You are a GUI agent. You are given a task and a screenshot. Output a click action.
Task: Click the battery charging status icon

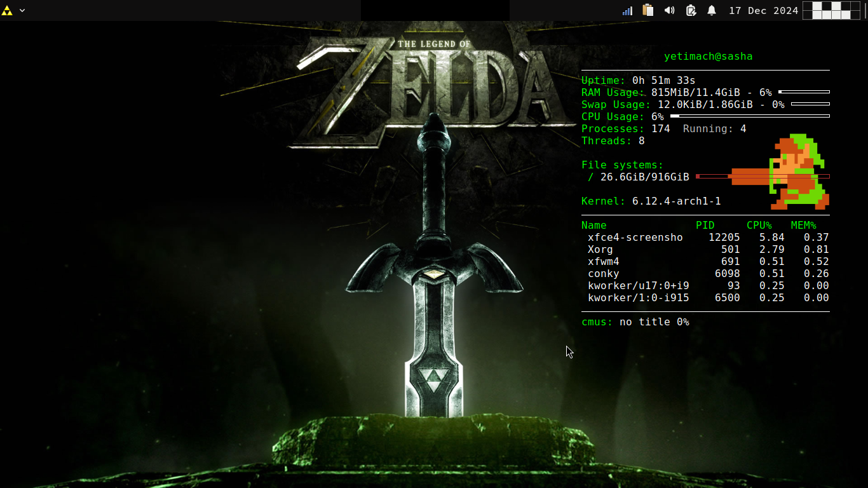click(x=691, y=10)
